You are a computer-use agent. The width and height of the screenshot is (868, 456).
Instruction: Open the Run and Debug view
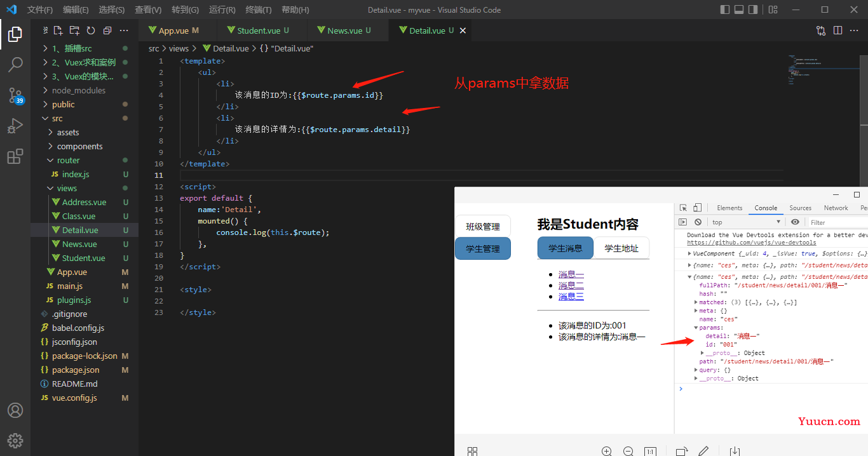pyautogui.click(x=15, y=126)
